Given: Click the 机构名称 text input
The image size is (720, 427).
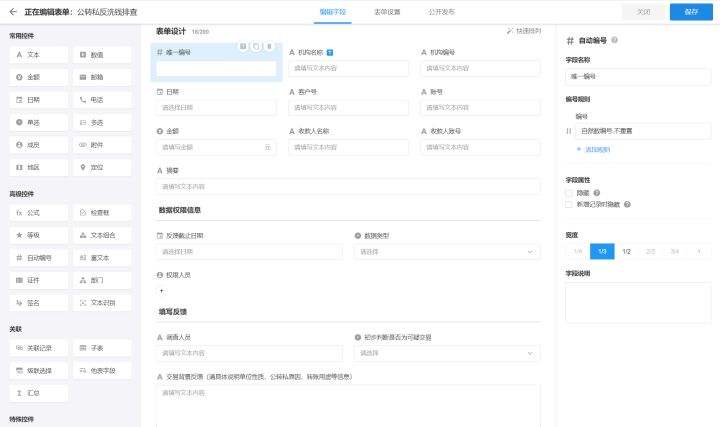Looking at the screenshot, I should [349, 68].
